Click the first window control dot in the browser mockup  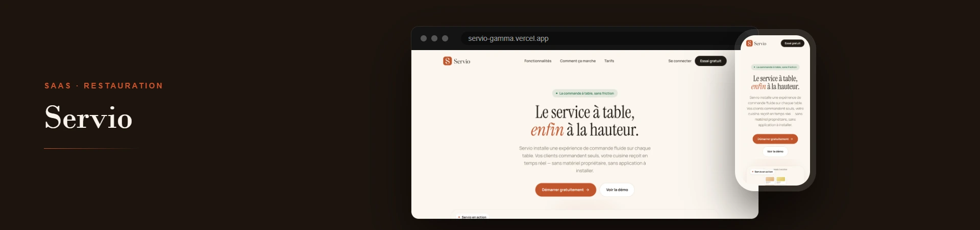(424, 38)
